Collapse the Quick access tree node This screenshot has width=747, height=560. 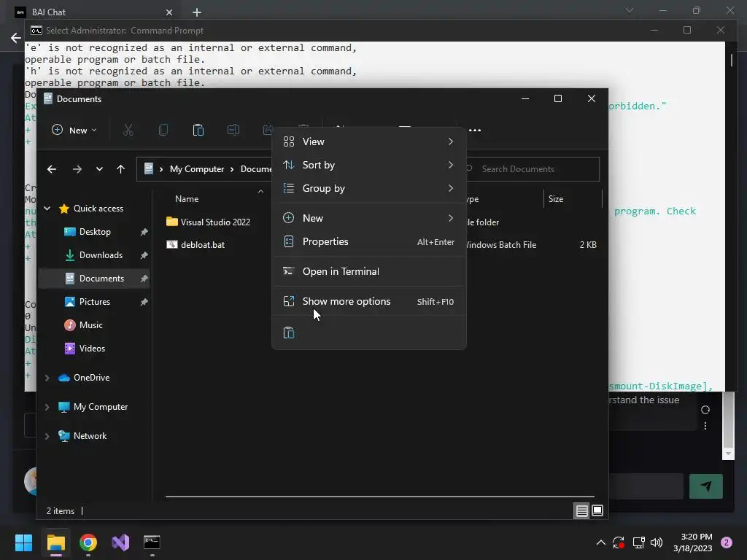tap(47, 208)
